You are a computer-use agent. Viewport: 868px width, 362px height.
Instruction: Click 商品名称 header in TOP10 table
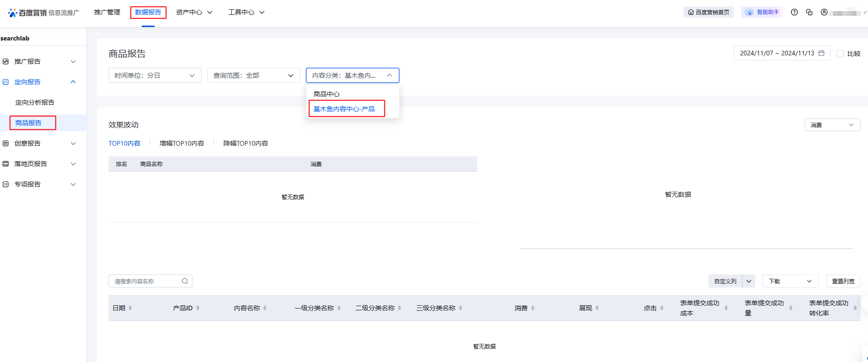pyautogui.click(x=151, y=164)
